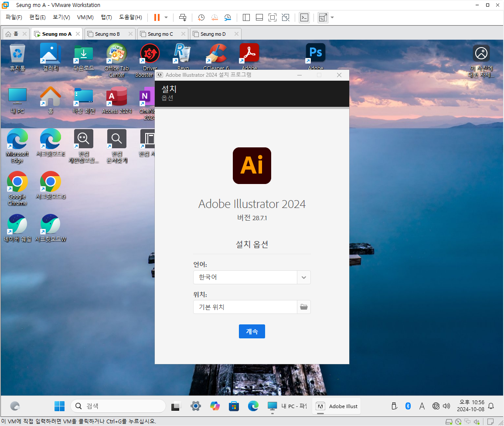Select the Adobe Acrobat desktop icon
This screenshot has height=426, width=504.
click(249, 57)
